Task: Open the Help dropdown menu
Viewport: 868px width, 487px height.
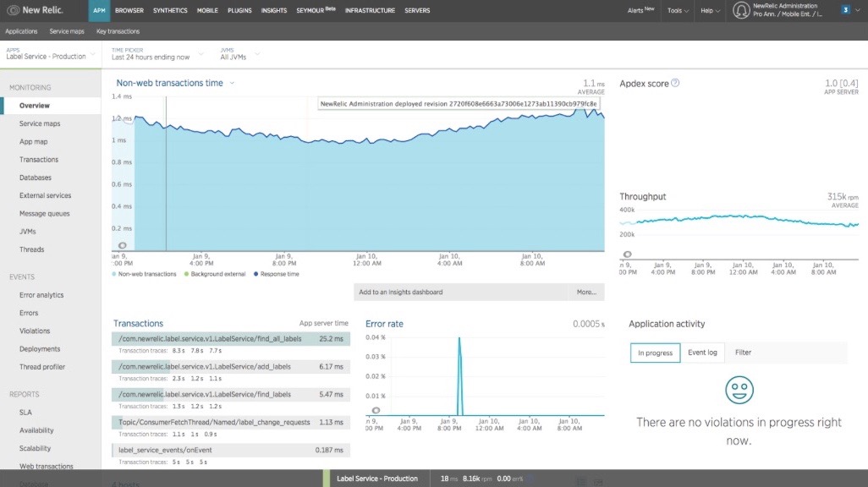Action: [x=711, y=10]
